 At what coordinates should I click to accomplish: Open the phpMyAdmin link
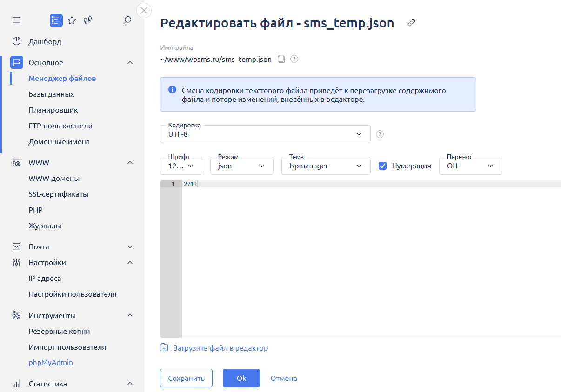[x=51, y=363]
